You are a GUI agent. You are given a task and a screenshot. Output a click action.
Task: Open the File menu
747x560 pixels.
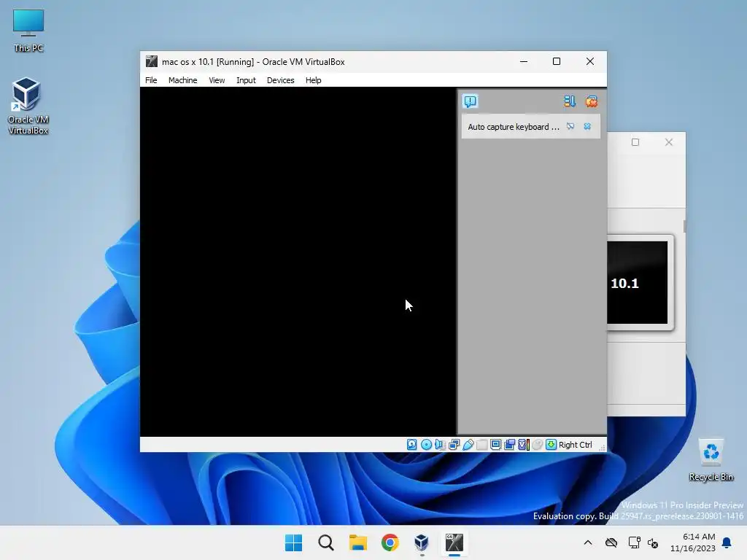pyautogui.click(x=151, y=80)
